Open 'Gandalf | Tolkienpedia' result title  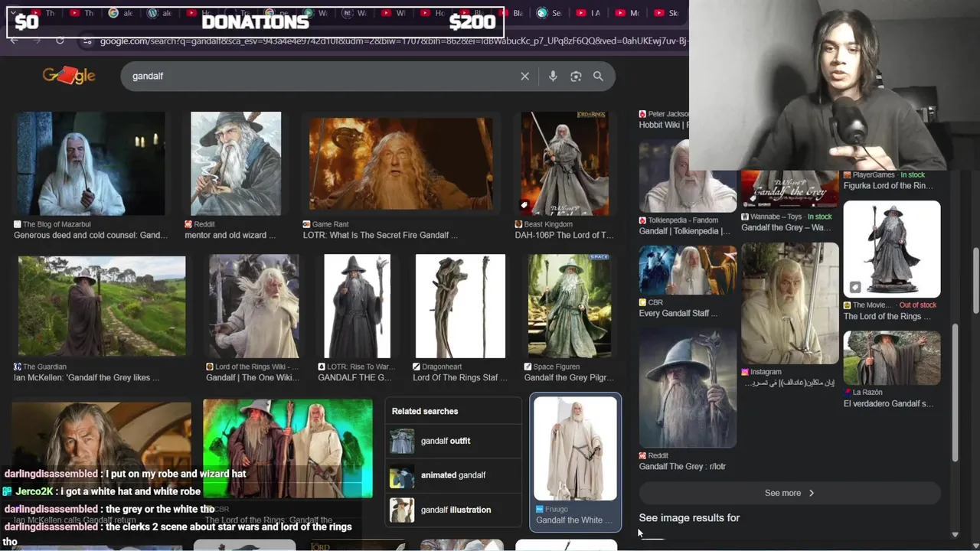[x=684, y=231]
